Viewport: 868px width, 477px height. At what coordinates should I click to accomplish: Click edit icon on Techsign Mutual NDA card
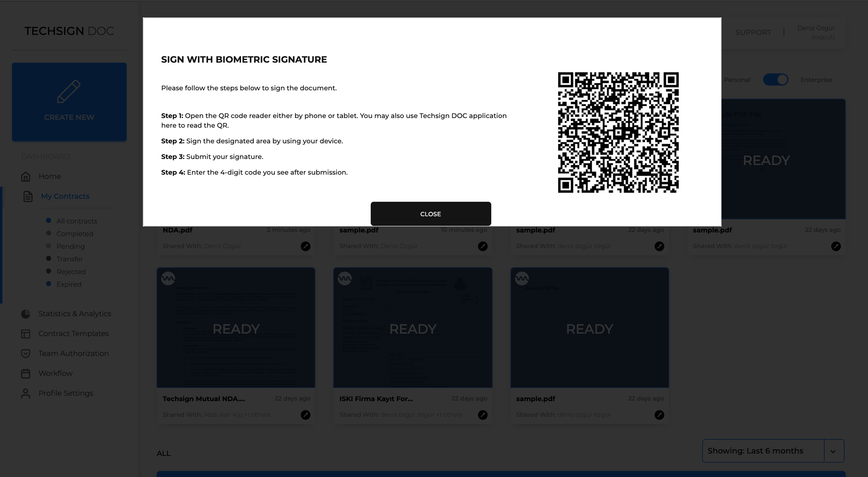pyautogui.click(x=305, y=415)
